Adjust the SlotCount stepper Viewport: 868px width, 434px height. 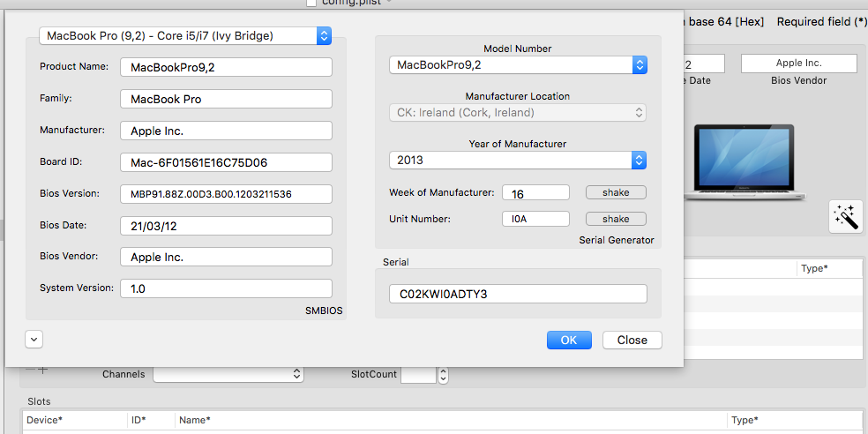coord(443,375)
